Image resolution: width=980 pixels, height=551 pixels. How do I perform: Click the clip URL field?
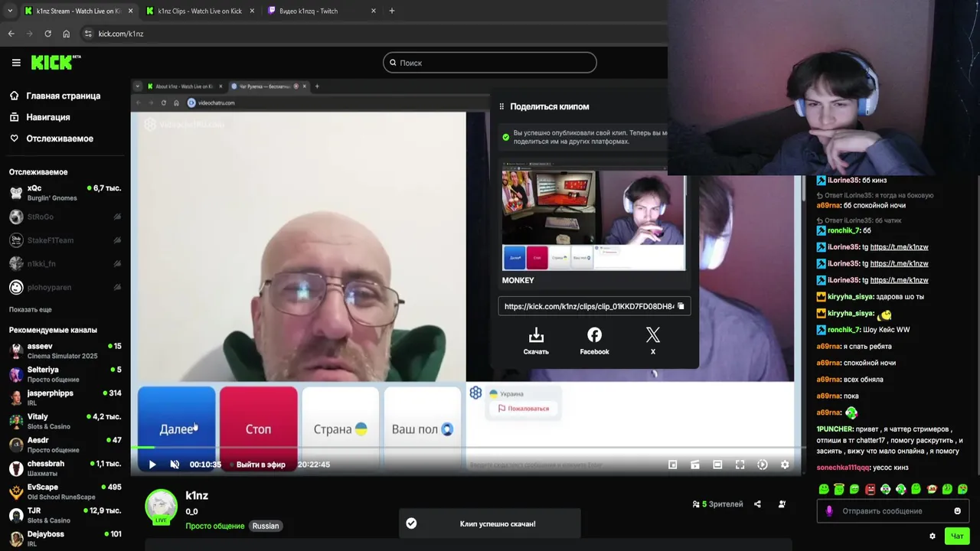[x=594, y=306]
